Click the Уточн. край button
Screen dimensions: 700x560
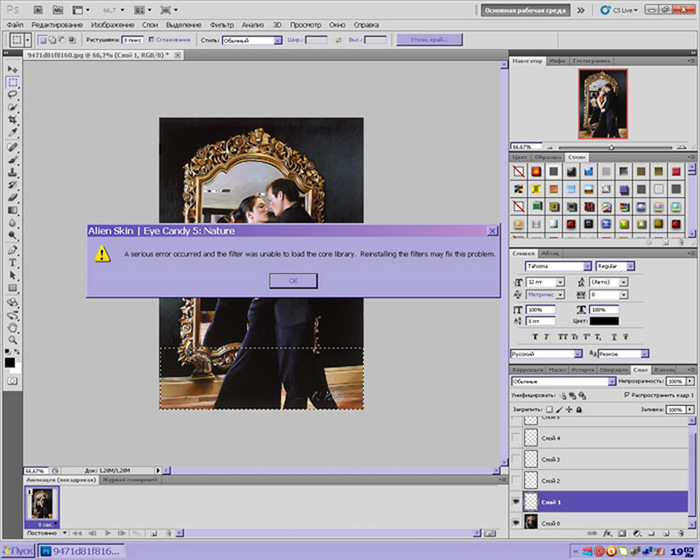point(429,40)
